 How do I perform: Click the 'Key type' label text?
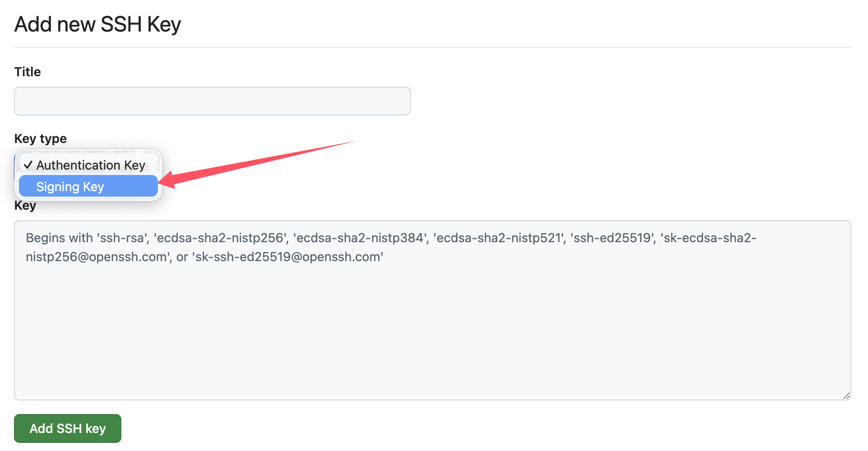pyautogui.click(x=40, y=138)
